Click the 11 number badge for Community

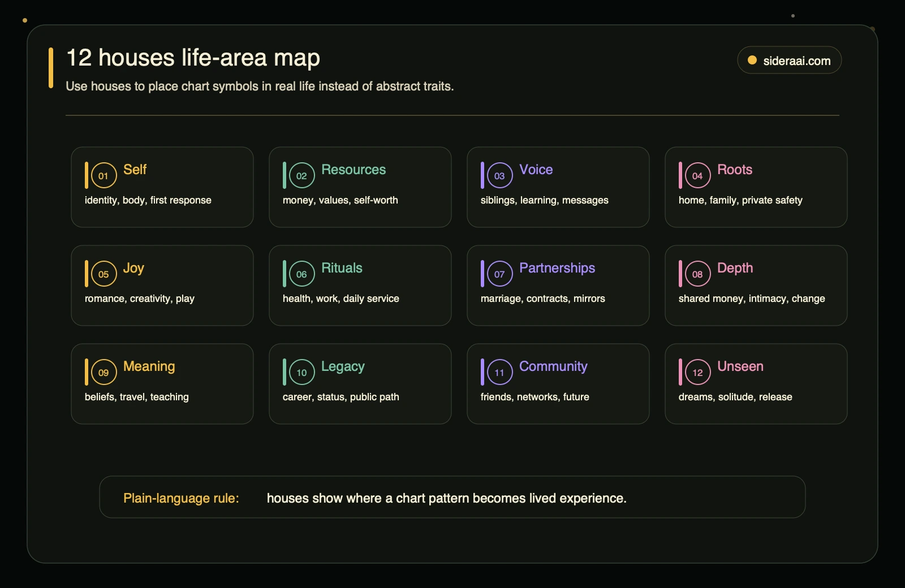[x=499, y=372]
